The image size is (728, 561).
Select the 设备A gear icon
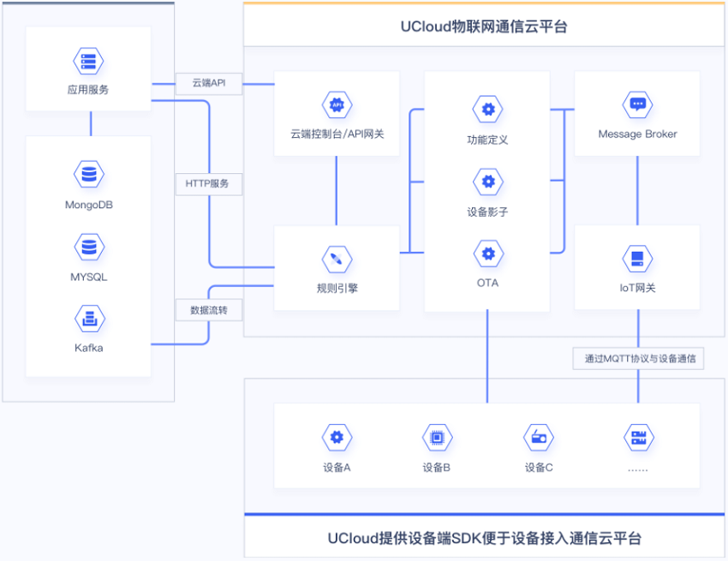tap(337, 438)
